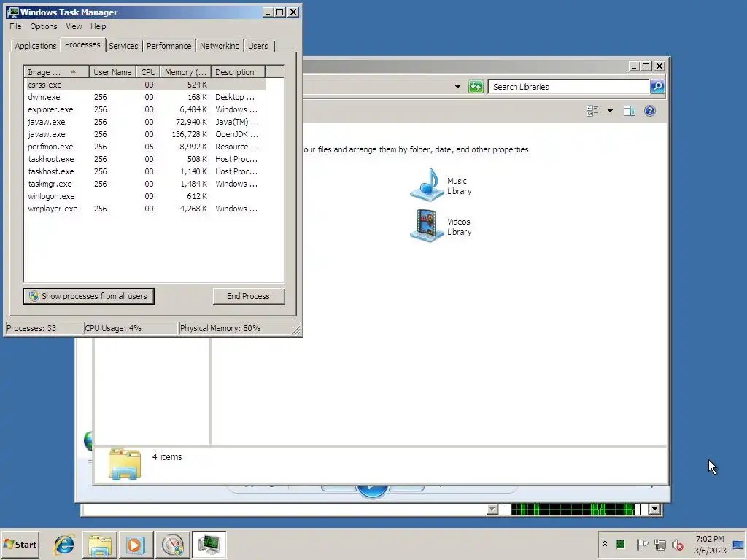
Task: Open the File menu in Task Manager
Action: tap(15, 26)
